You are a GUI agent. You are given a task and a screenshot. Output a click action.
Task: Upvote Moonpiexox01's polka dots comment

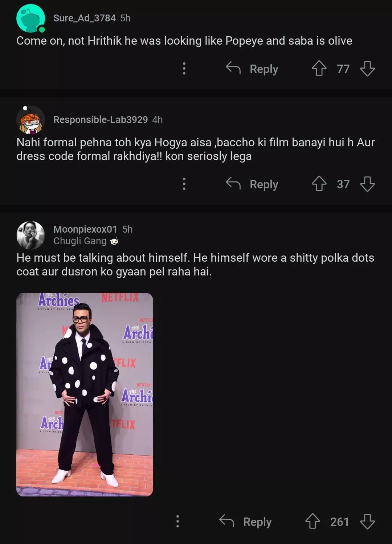click(x=313, y=521)
